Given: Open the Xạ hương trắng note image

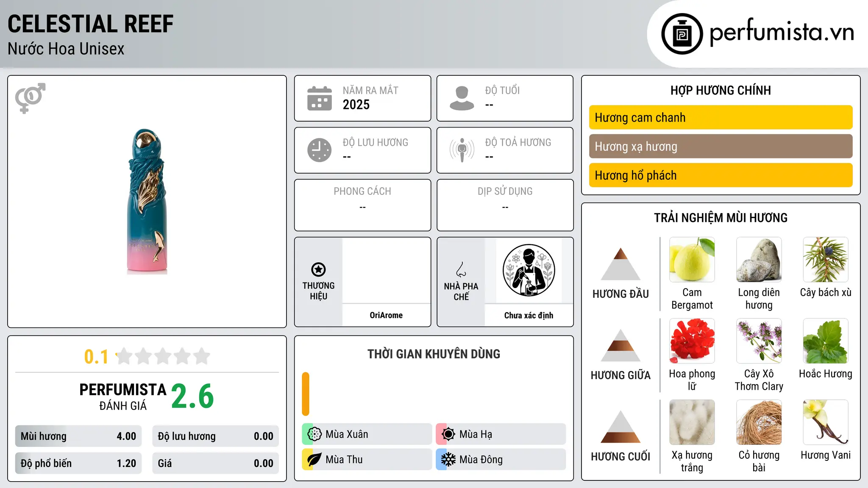Looking at the screenshot, I should point(692,422).
